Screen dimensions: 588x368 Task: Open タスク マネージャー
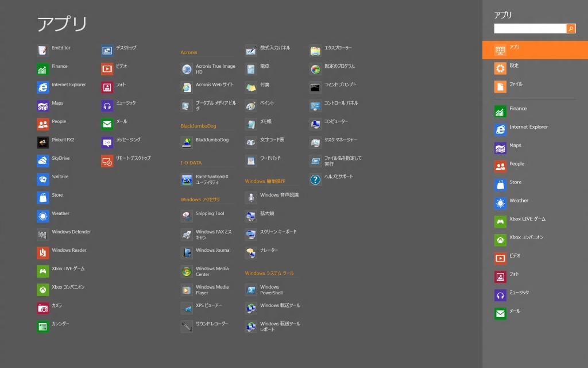315,143
